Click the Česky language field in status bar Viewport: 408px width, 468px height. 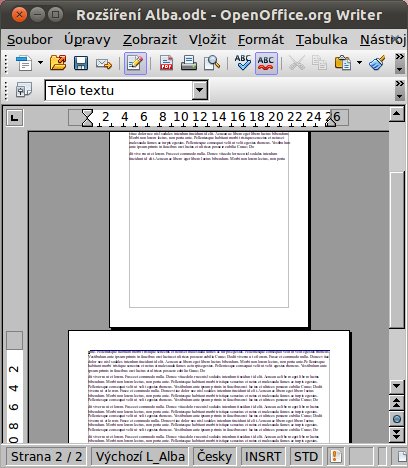[x=214, y=456]
